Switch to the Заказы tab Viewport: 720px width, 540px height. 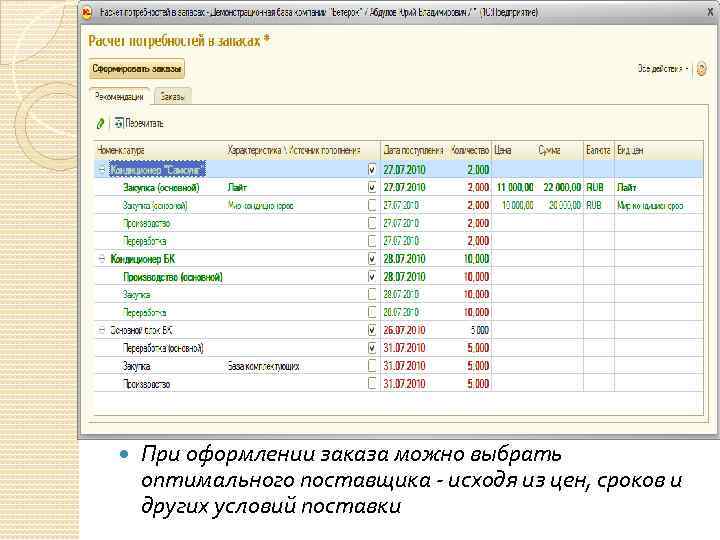173,96
